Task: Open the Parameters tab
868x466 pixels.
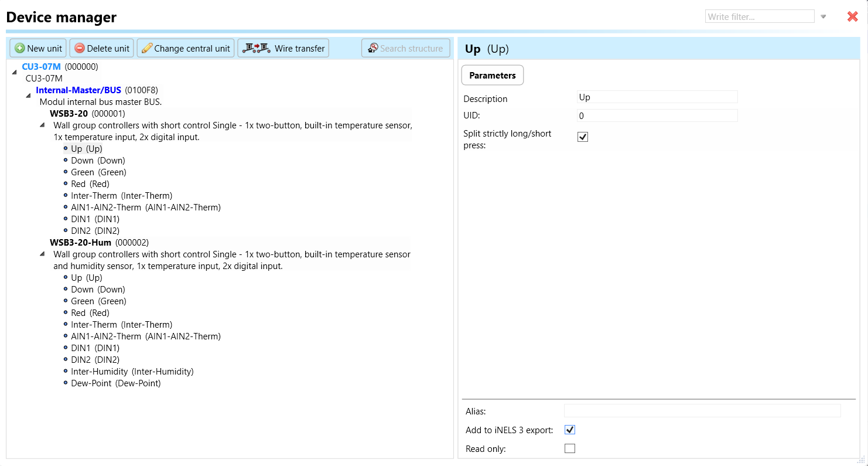Action: [492, 76]
